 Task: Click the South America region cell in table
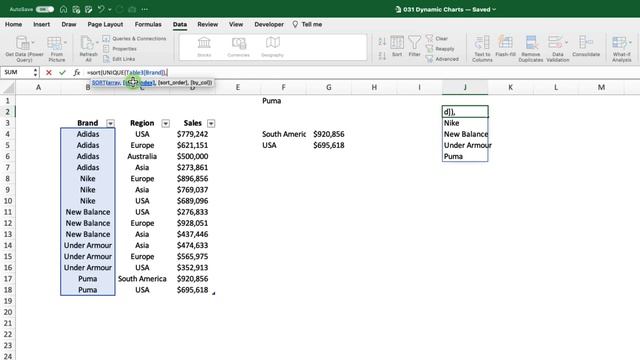142,279
